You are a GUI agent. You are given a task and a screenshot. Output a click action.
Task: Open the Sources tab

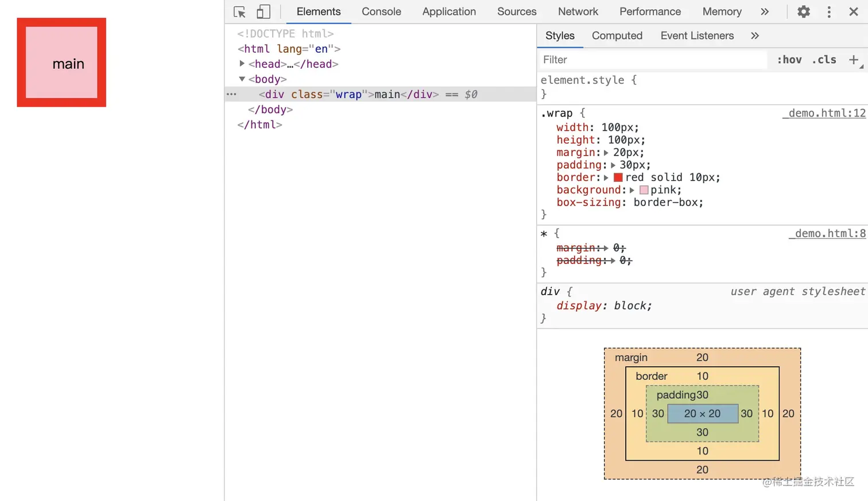517,11
